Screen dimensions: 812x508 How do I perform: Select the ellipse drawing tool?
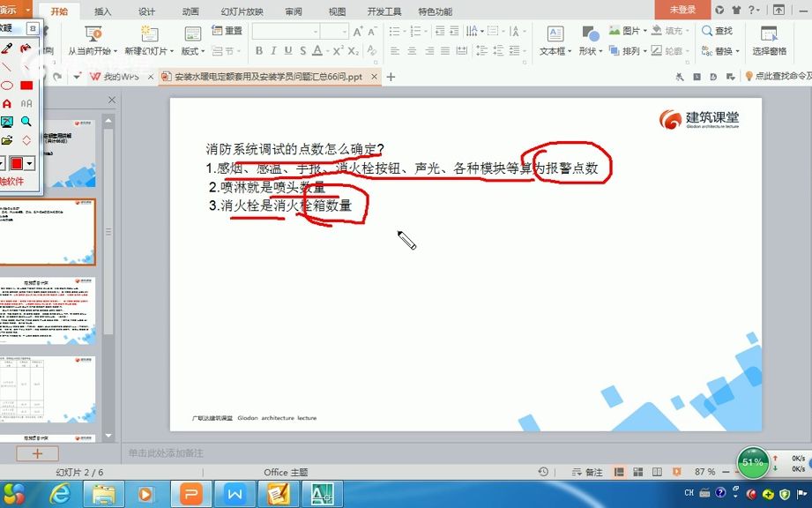pyautogui.click(x=6, y=86)
